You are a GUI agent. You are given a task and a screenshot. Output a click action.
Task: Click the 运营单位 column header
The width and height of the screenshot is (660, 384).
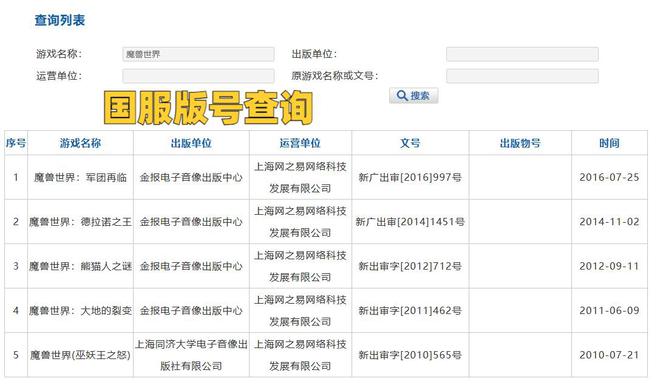[x=300, y=143]
